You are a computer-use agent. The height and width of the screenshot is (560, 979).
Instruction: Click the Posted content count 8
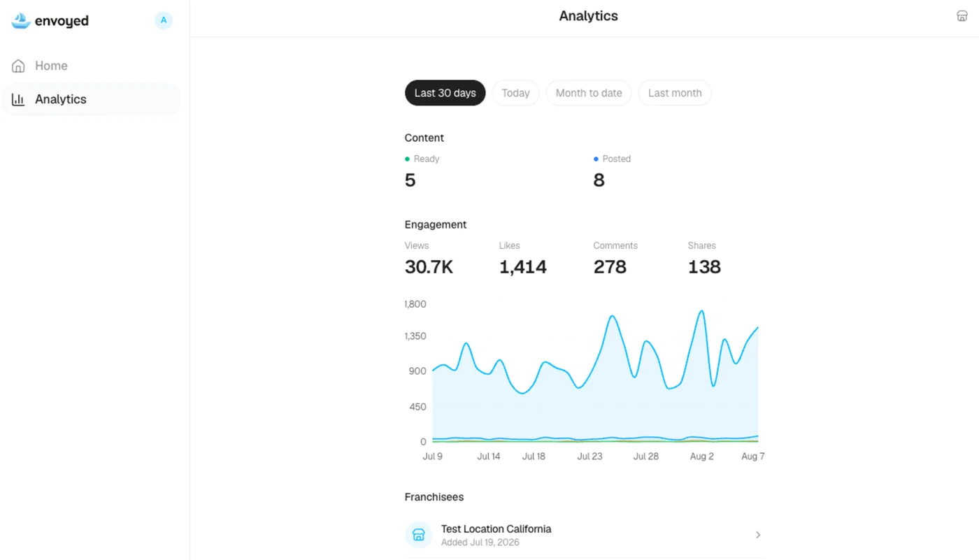(599, 180)
